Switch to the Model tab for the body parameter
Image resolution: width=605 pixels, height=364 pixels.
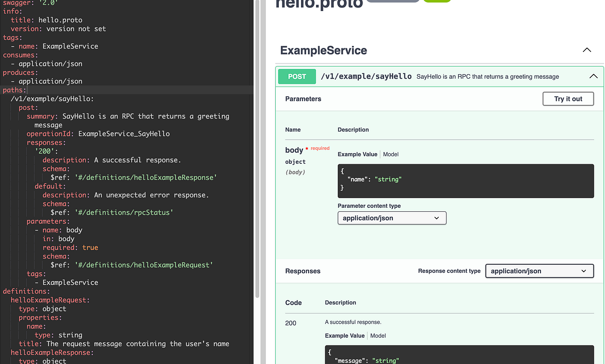coord(391,154)
